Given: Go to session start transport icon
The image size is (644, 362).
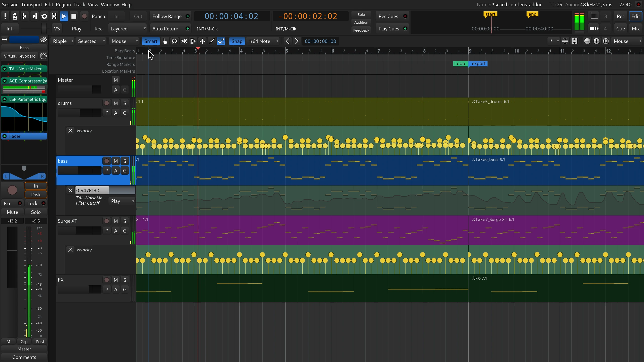Looking at the screenshot, I should tap(25, 16).
